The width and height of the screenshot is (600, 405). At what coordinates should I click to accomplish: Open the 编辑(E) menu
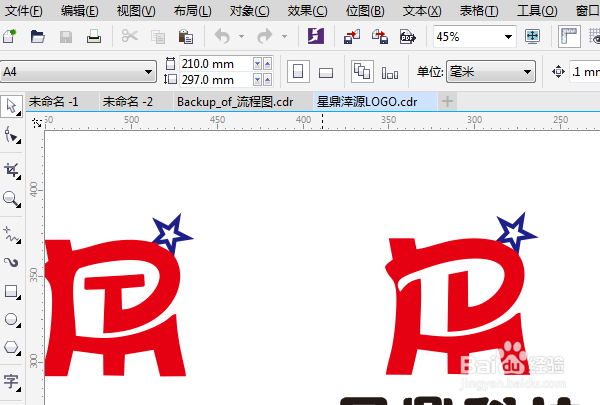point(80,11)
